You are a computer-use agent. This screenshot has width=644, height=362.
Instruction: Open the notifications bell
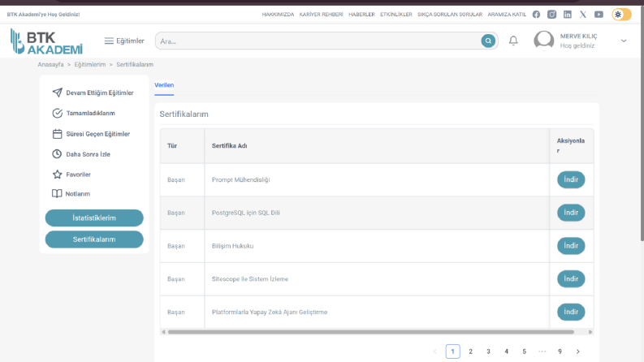coord(513,41)
